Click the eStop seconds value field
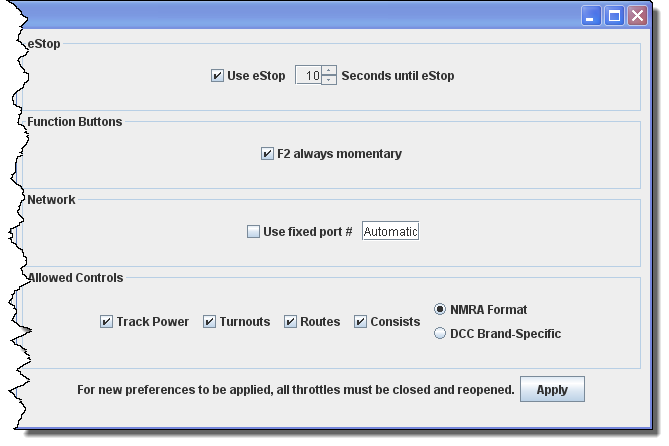The image size is (669, 446). pyautogui.click(x=308, y=76)
